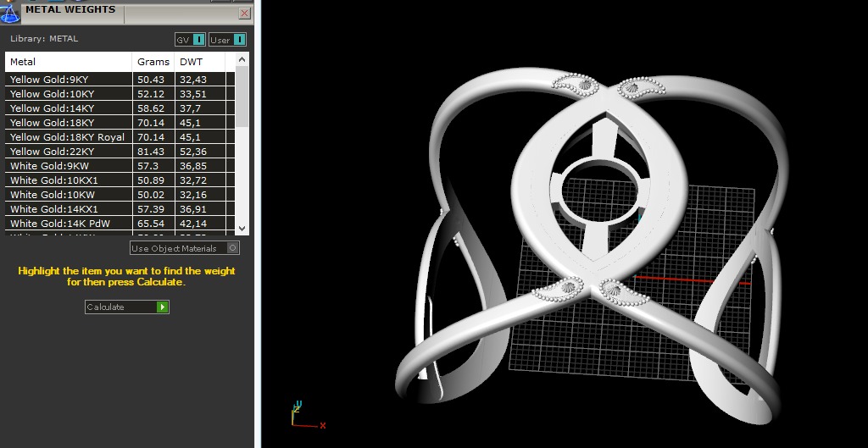Image resolution: width=868 pixels, height=448 pixels.
Task: Click the 58.62 grams value
Action: 151,108
